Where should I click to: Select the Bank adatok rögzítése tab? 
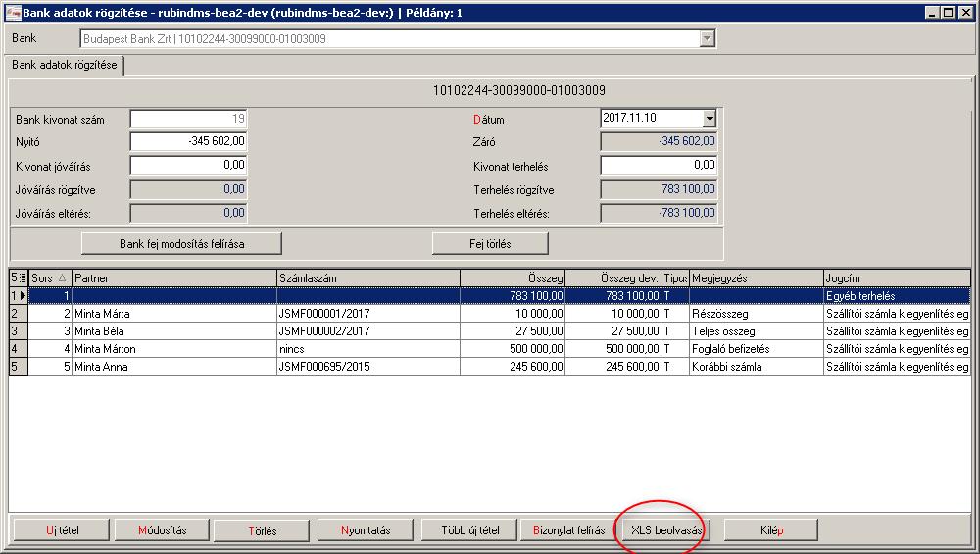coord(65,65)
